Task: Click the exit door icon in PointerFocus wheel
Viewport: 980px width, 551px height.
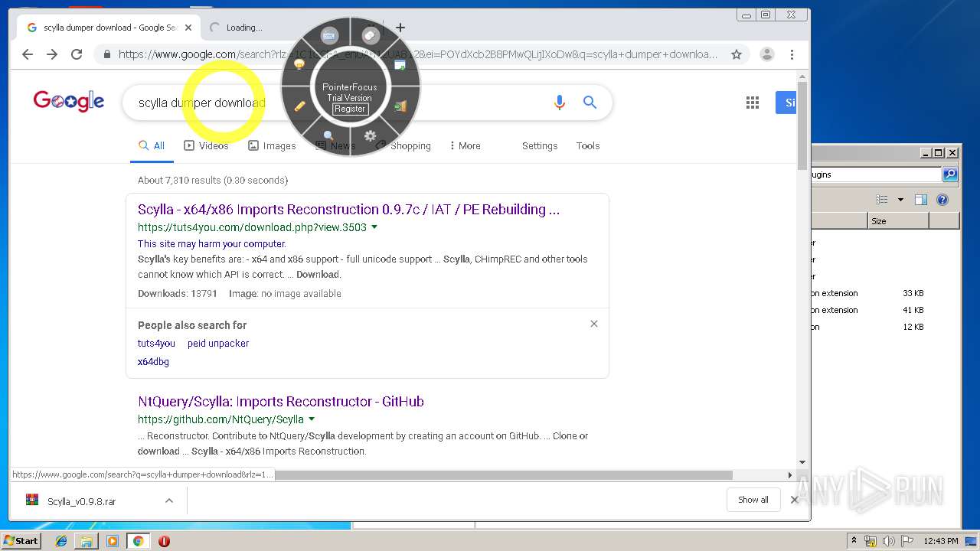Action: (x=400, y=106)
